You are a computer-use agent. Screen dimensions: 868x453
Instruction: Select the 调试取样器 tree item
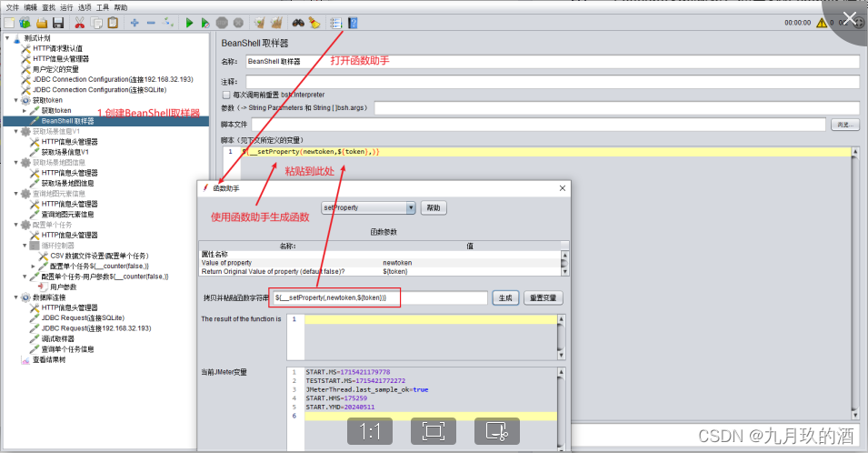click(57, 338)
